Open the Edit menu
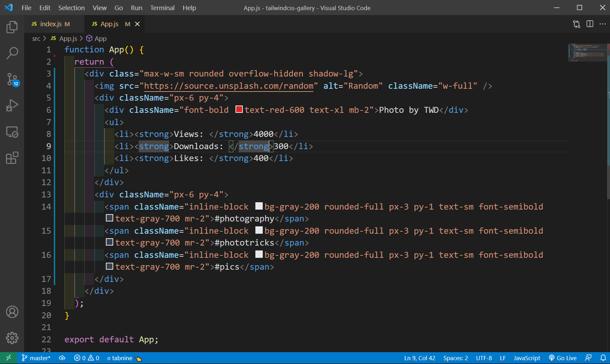Image resolution: width=610 pixels, height=364 pixels. tap(45, 8)
